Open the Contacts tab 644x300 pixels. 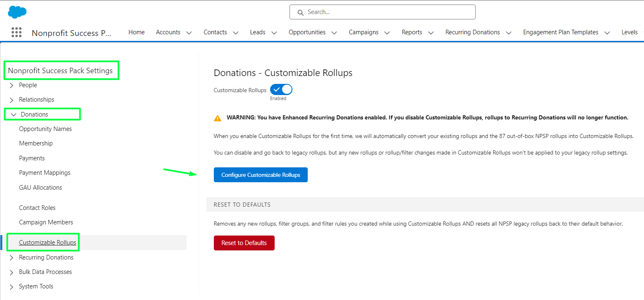click(215, 32)
